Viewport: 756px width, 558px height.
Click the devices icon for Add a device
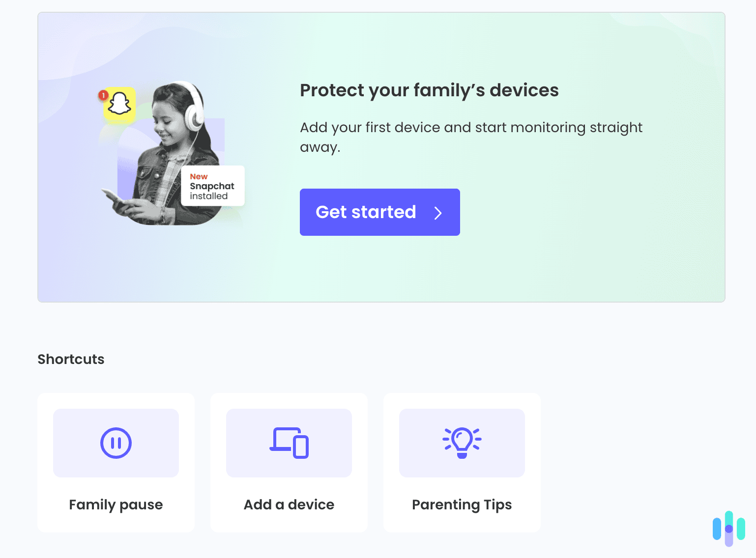click(x=289, y=443)
